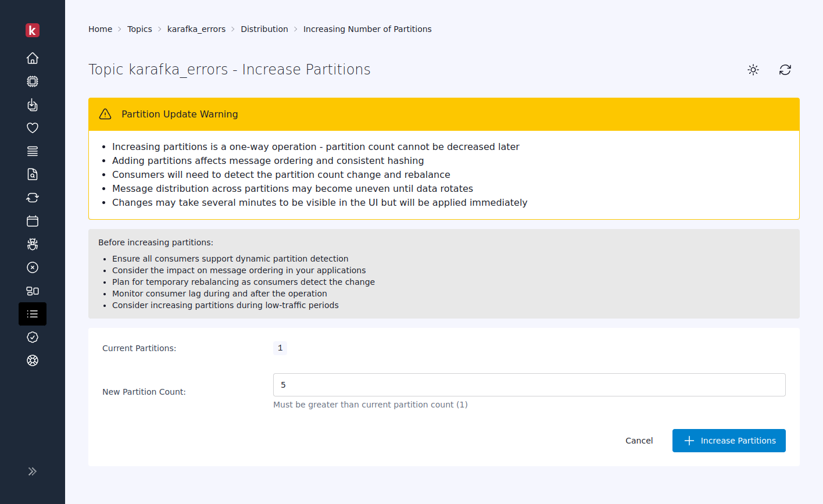The image size is (823, 504).
Task: Edit the New Partition Count field
Action: coord(529,385)
